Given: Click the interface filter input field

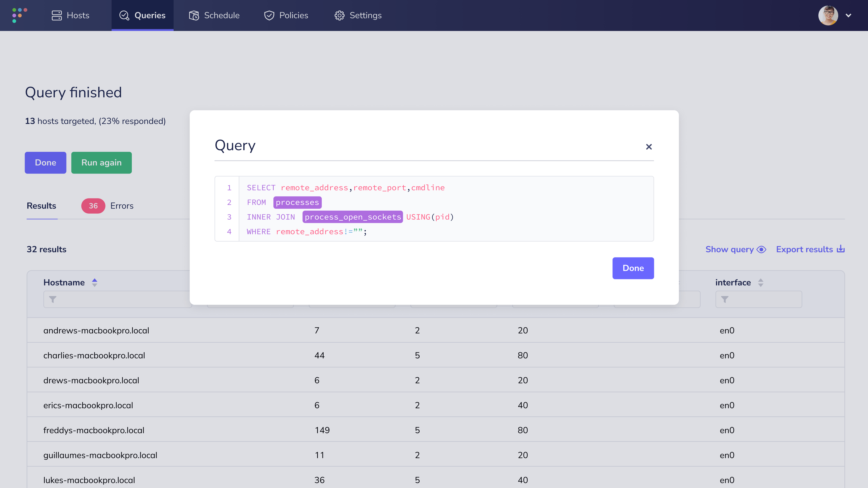Looking at the screenshot, I should pyautogui.click(x=758, y=299).
